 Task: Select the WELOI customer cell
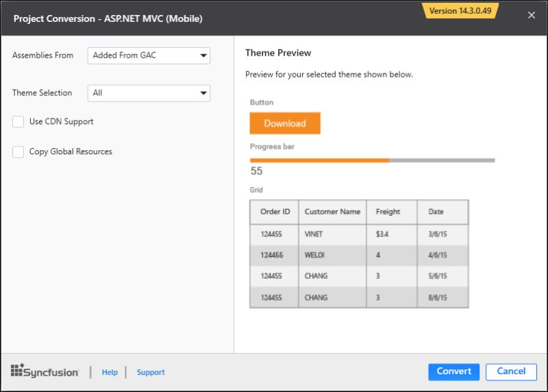pos(332,255)
